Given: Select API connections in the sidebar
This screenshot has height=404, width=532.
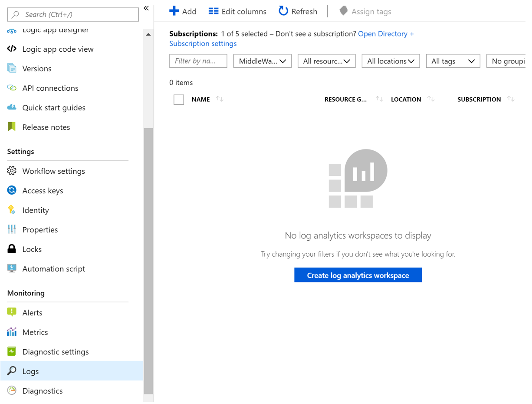Looking at the screenshot, I should (x=50, y=88).
